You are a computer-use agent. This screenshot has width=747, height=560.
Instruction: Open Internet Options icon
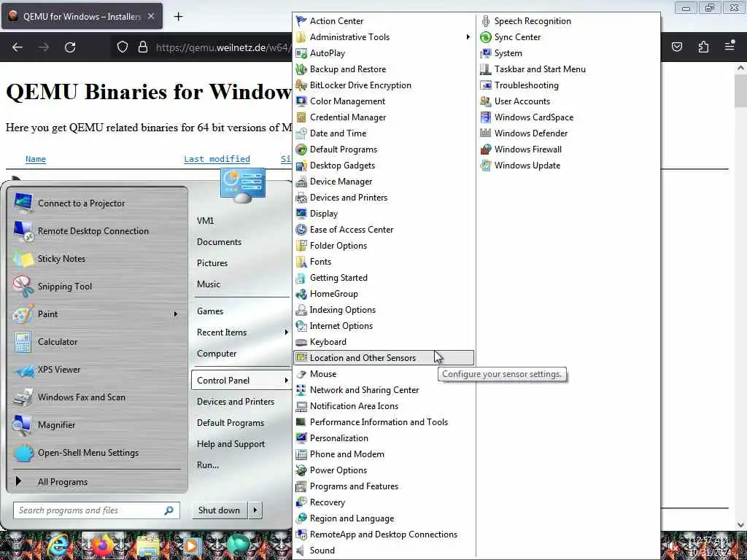pyautogui.click(x=301, y=326)
